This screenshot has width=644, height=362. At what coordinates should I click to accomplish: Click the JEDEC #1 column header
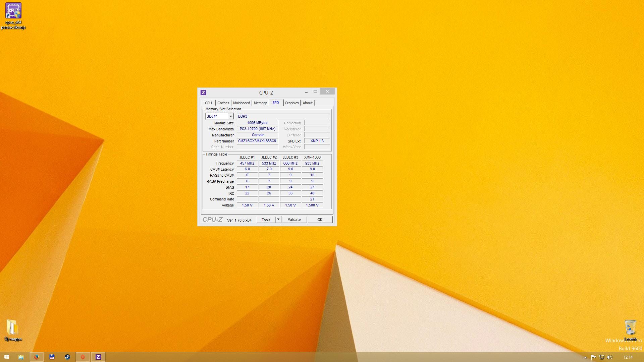(x=247, y=157)
